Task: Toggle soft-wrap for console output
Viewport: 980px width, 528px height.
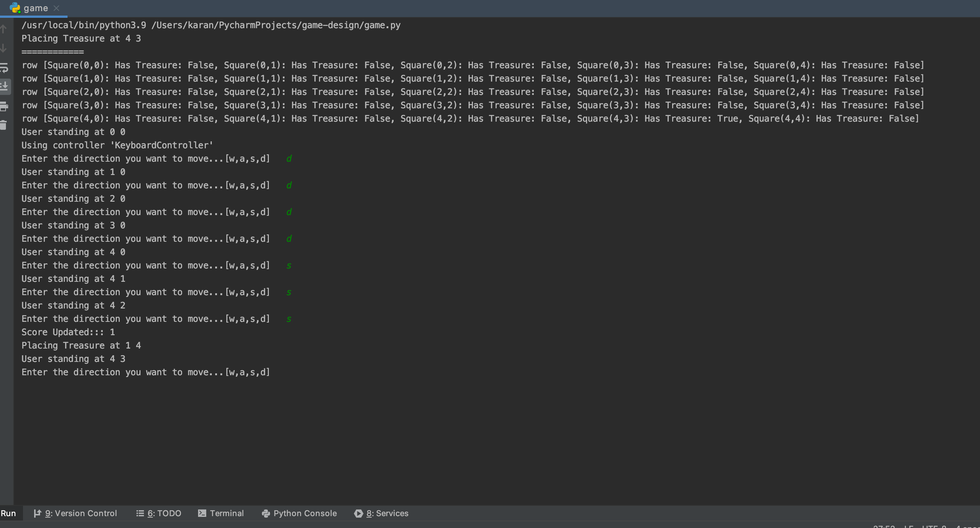Action: (4, 68)
